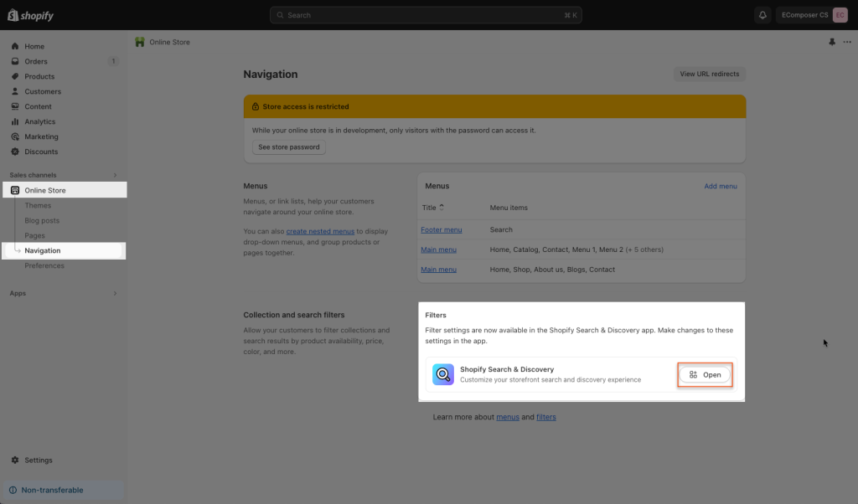This screenshot has height=504, width=858.
Task: Click the Shopify logo
Action: coord(31,15)
